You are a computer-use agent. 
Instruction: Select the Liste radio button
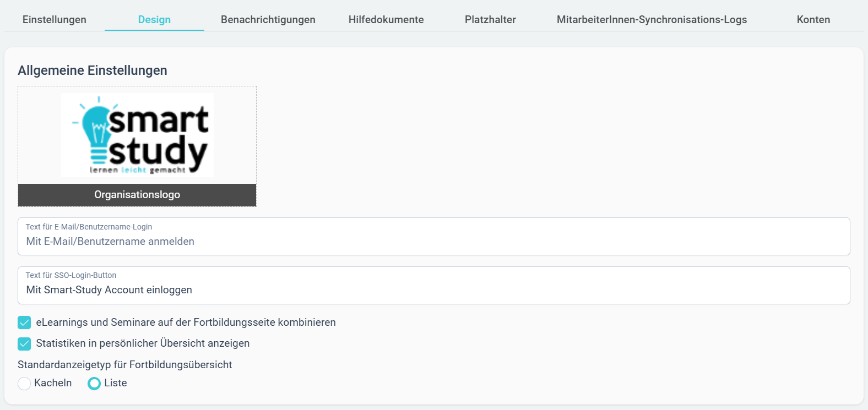[x=94, y=384]
